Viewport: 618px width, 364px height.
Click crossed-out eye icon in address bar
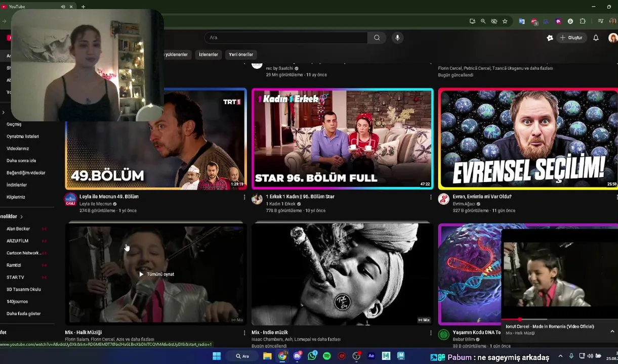tap(494, 21)
